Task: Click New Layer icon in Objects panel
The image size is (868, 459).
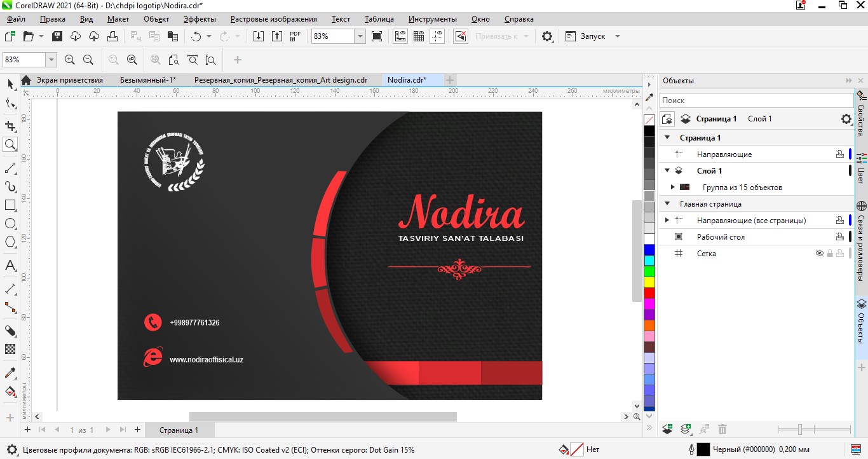Action: click(667, 430)
